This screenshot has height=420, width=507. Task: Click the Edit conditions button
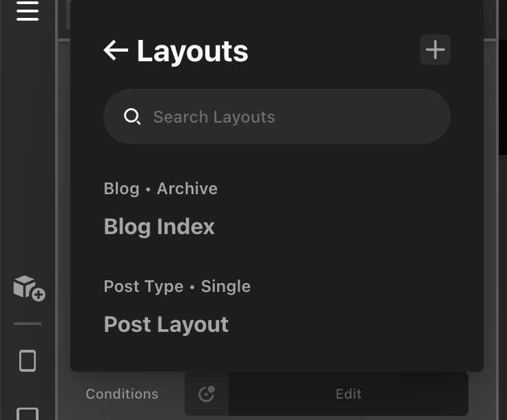click(x=349, y=394)
